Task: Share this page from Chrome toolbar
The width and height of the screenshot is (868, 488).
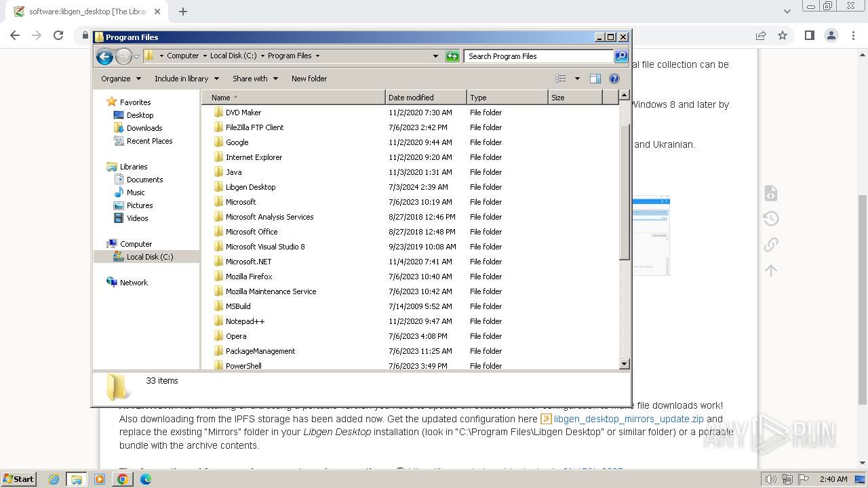Action: coord(761,35)
